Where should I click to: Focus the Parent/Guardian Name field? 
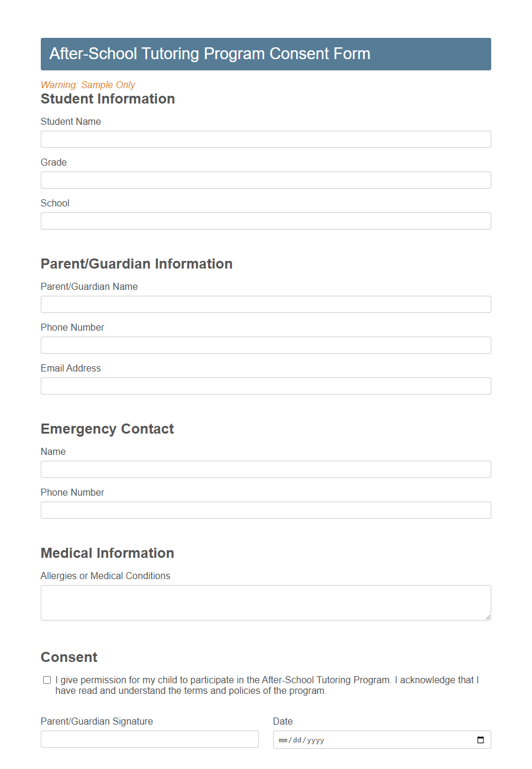265,304
